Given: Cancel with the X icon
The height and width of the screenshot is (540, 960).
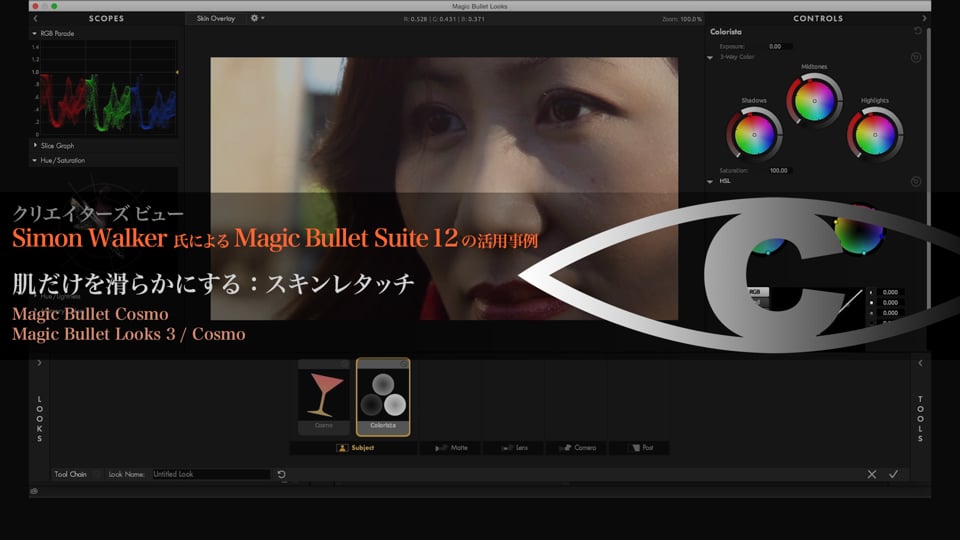Looking at the screenshot, I should point(872,474).
